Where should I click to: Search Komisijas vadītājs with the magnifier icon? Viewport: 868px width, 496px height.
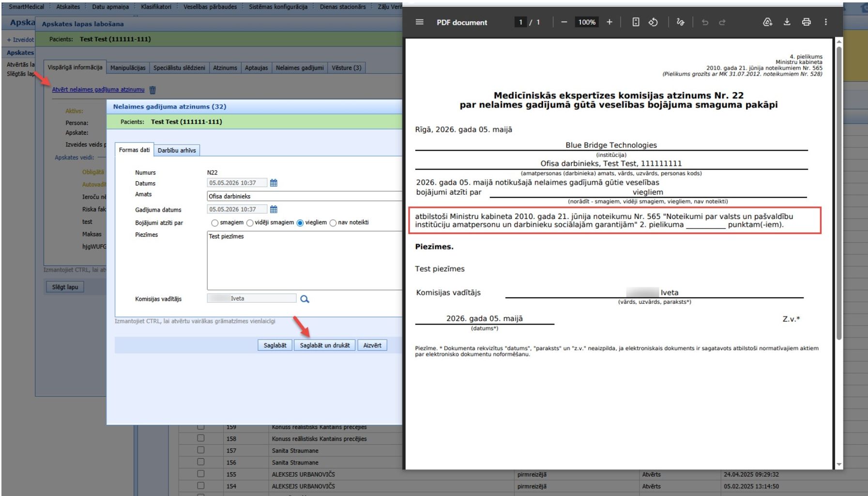tap(305, 299)
